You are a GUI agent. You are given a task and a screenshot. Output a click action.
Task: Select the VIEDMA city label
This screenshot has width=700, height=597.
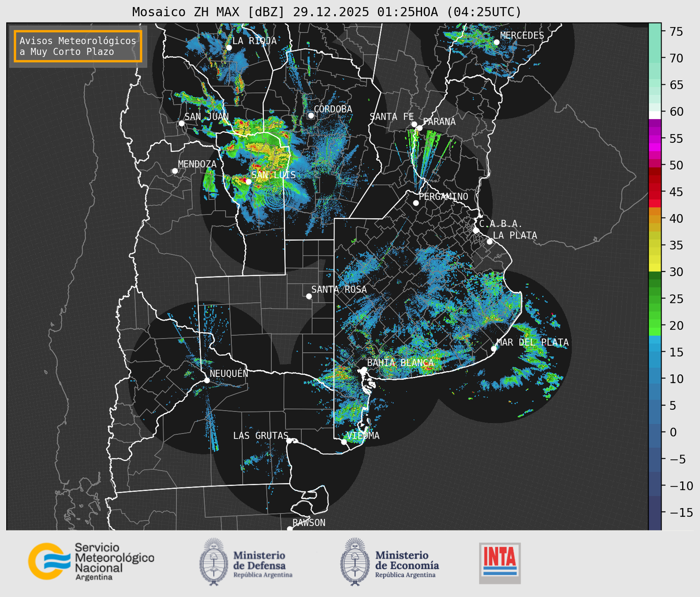pyautogui.click(x=363, y=436)
